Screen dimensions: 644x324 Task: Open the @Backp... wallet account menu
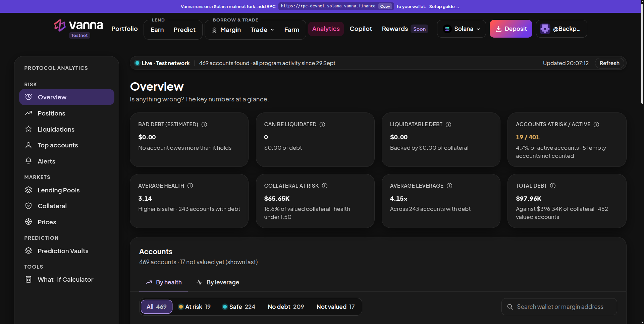pos(561,29)
